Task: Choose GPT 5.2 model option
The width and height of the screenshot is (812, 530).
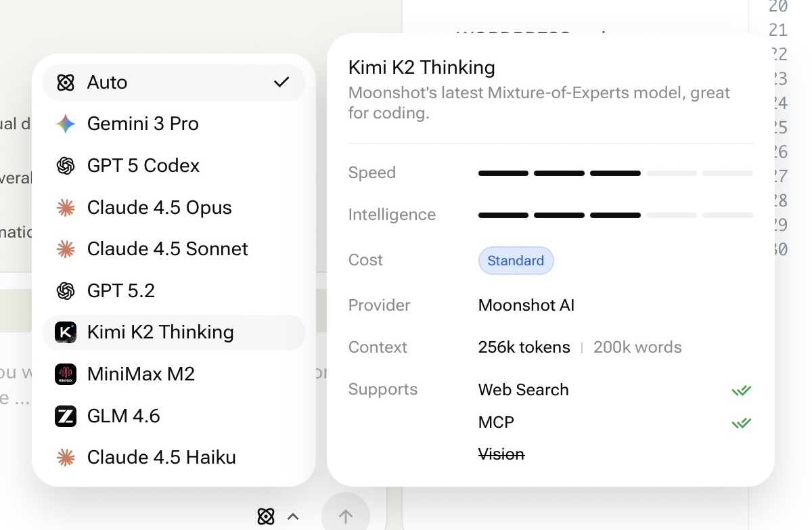Action: [121, 291]
